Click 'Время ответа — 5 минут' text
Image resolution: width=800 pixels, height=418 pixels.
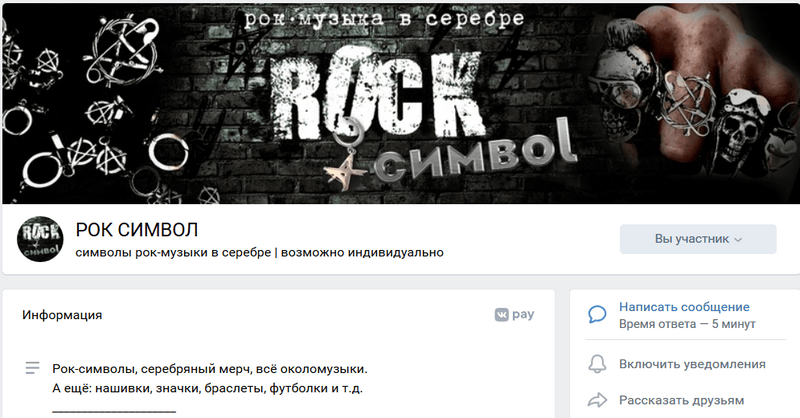687,324
